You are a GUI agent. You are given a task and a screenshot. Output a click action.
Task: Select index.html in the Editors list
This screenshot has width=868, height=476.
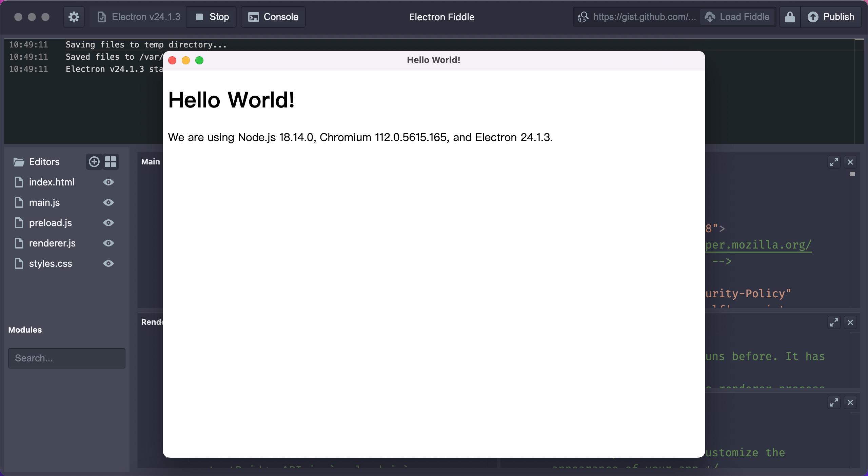[x=52, y=182]
